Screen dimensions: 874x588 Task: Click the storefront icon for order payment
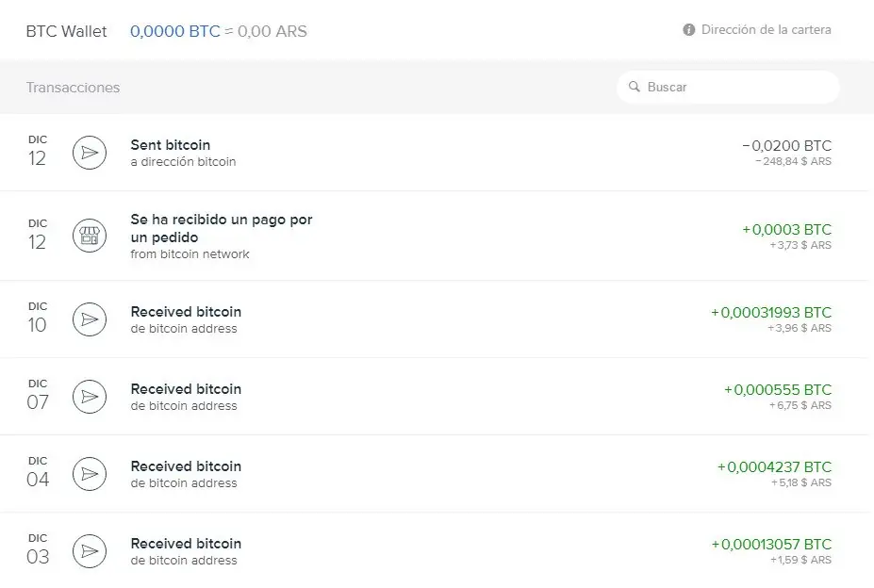[x=90, y=236]
